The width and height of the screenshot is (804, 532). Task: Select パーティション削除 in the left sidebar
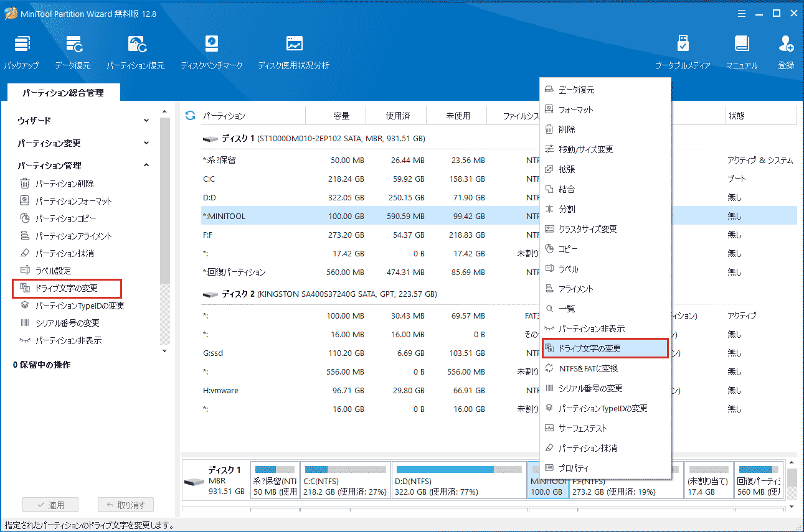[57, 184]
